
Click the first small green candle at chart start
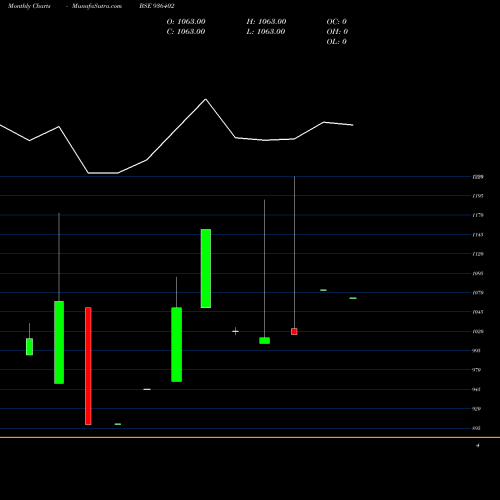click(29, 347)
